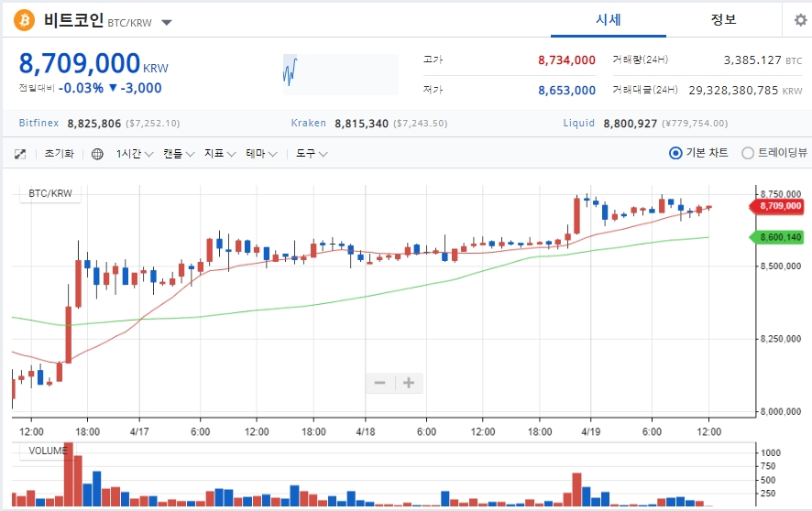Viewport: 812px width, 511px height.
Task: Expand the 캔들 chart type dropdown
Action: tap(179, 154)
